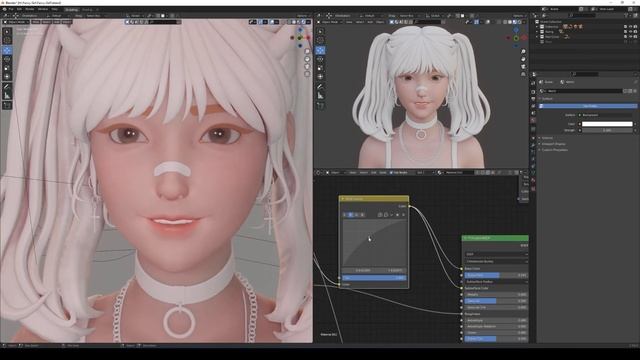Open Object Mode dropdown in left viewport
Viewport: 640px width, 360px height.
[x=16, y=22]
